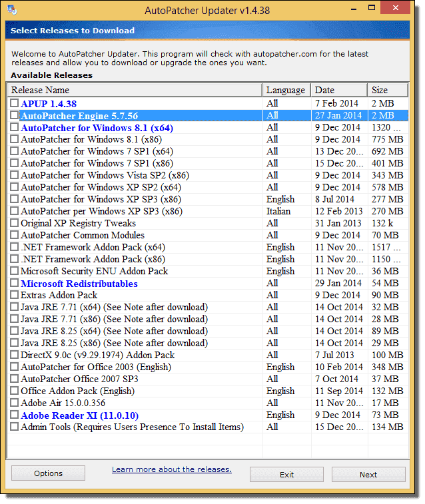Select checkbox for Windows 7 SP1 (x64)

coord(14,150)
